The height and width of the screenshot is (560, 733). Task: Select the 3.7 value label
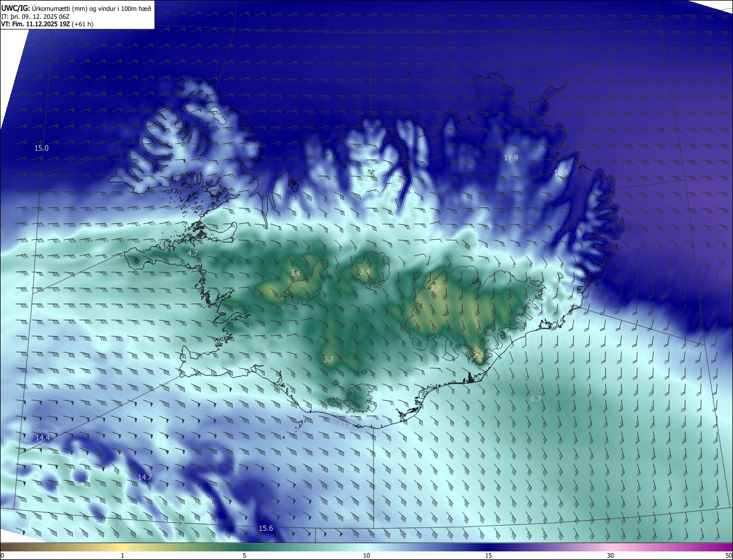tap(328, 359)
